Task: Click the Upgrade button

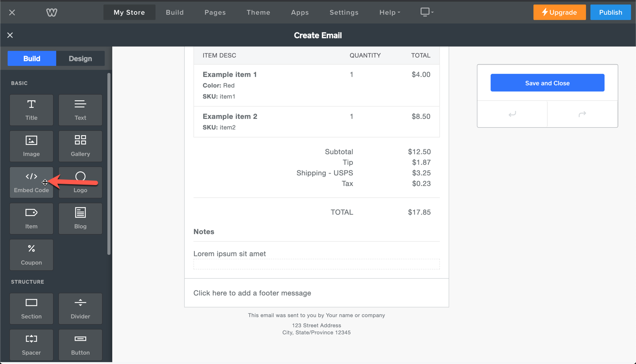Action: tap(560, 12)
